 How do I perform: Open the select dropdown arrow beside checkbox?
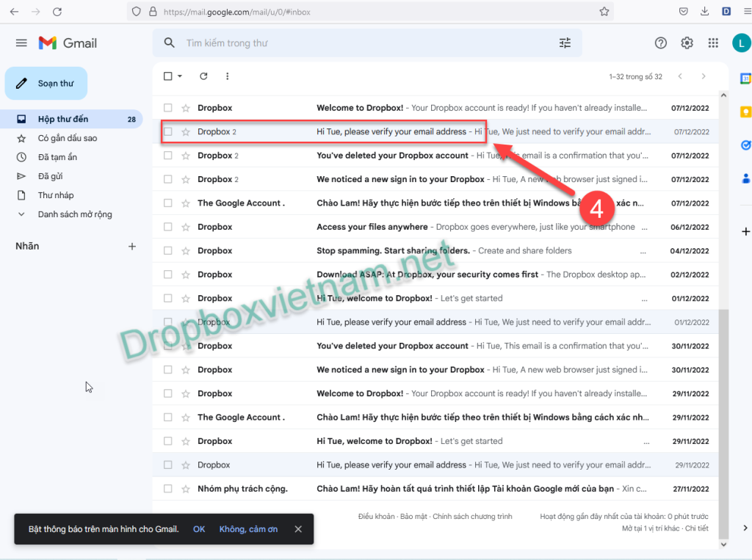180,76
